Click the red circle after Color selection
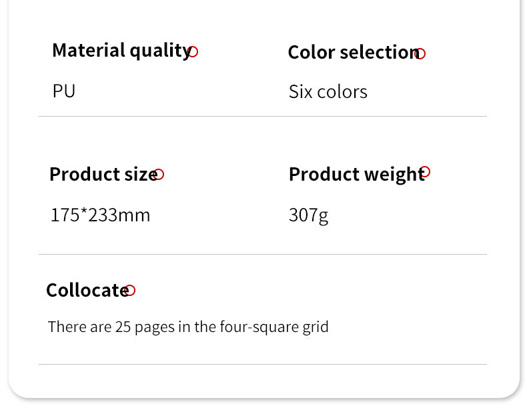Image resolution: width=527 pixels, height=420 pixels. [420, 53]
